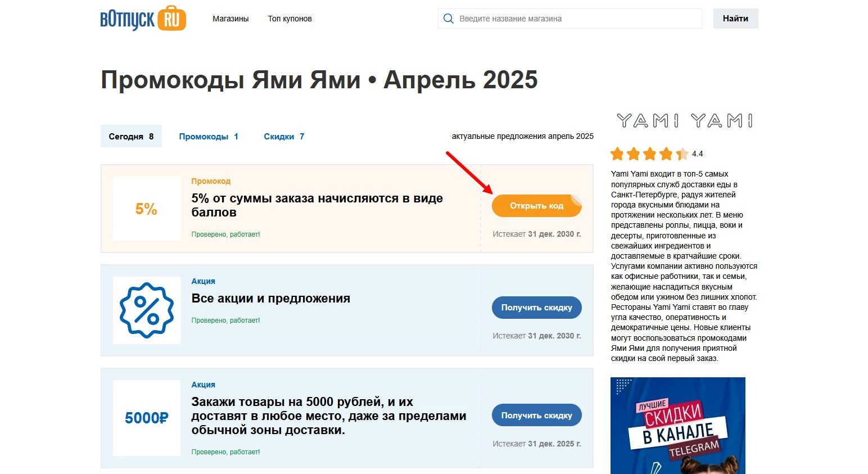Open the Магазины menu item
Viewport: 868px width, 474px height.
pos(230,19)
